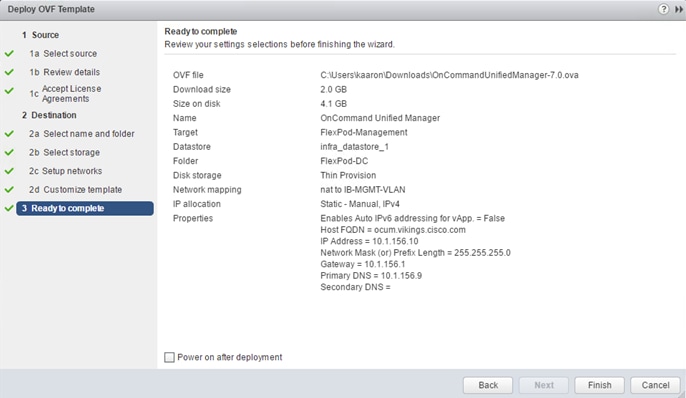The width and height of the screenshot is (686, 398).
Task: Click the green checkmark beside Ready to complete
Action: [9, 208]
